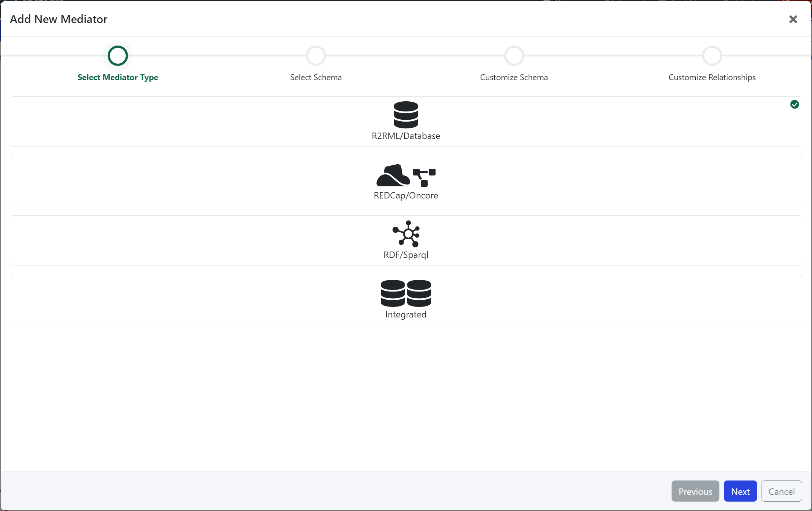Click the RDF/Sparql network graph icon
This screenshot has height=511, width=812.
(x=406, y=234)
